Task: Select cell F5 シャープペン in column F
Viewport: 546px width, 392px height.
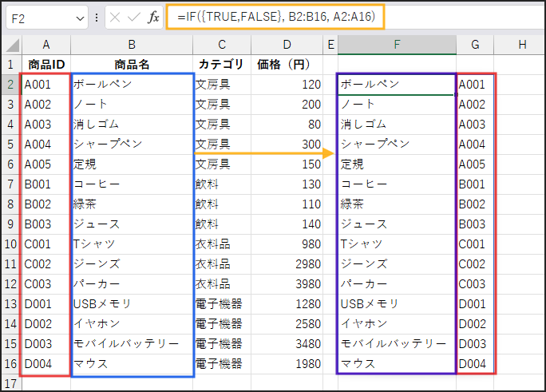Action: tap(397, 145)
